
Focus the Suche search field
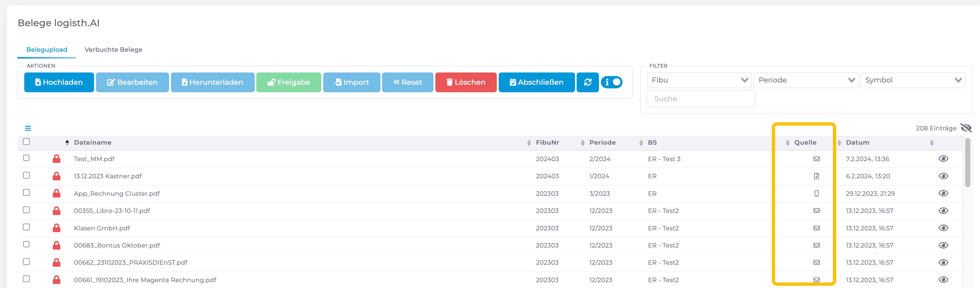(701, 99)
